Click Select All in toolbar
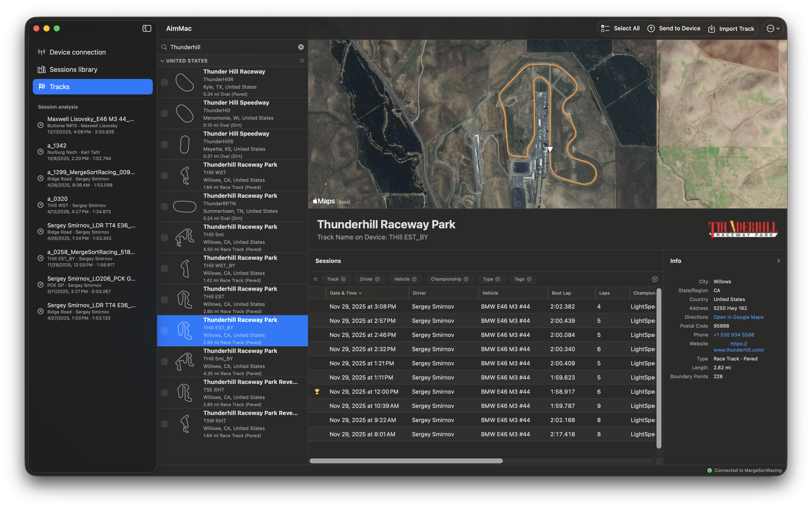812x509 pixels. tap(620, 28)
